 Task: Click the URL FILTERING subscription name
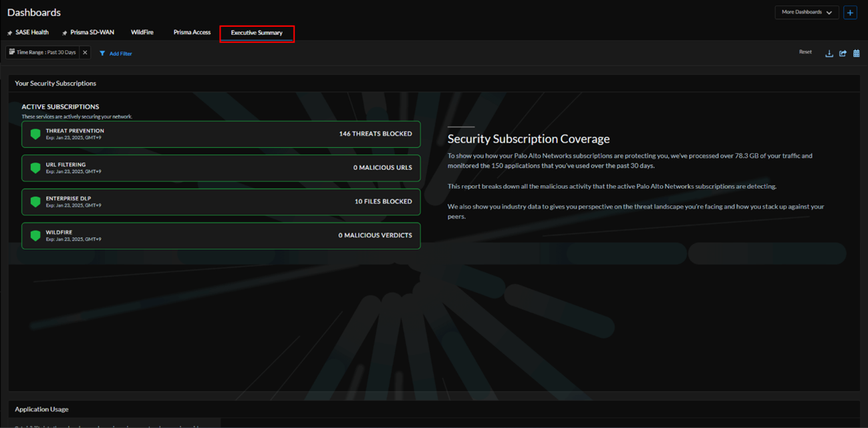pos(66,165)
